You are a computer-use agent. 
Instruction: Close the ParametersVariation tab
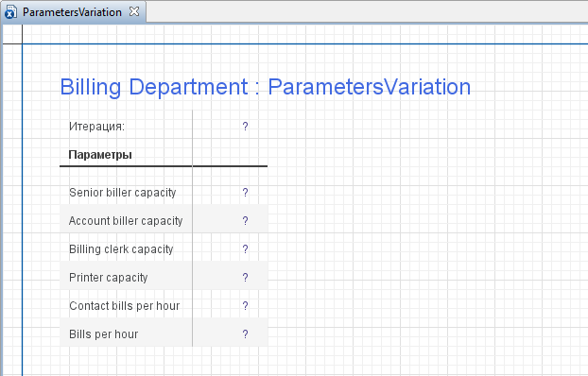point(134,11)
